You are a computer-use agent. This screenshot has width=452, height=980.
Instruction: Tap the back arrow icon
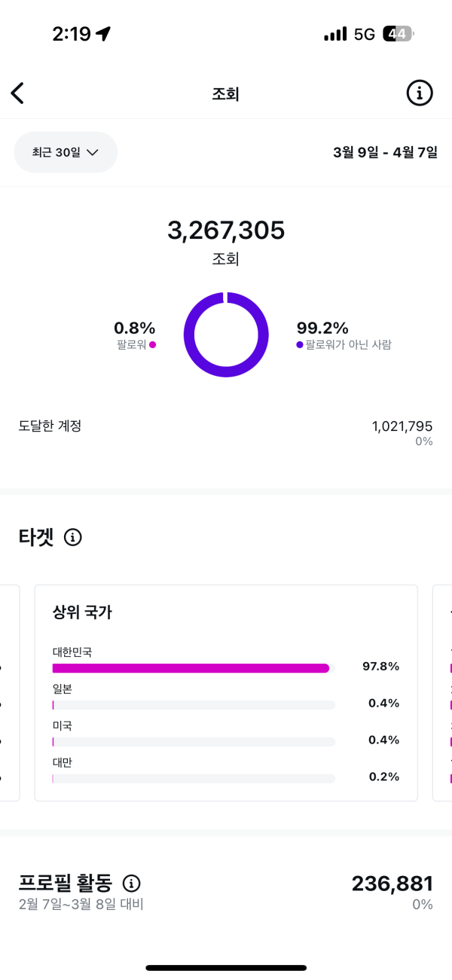[x=18, y=93]
